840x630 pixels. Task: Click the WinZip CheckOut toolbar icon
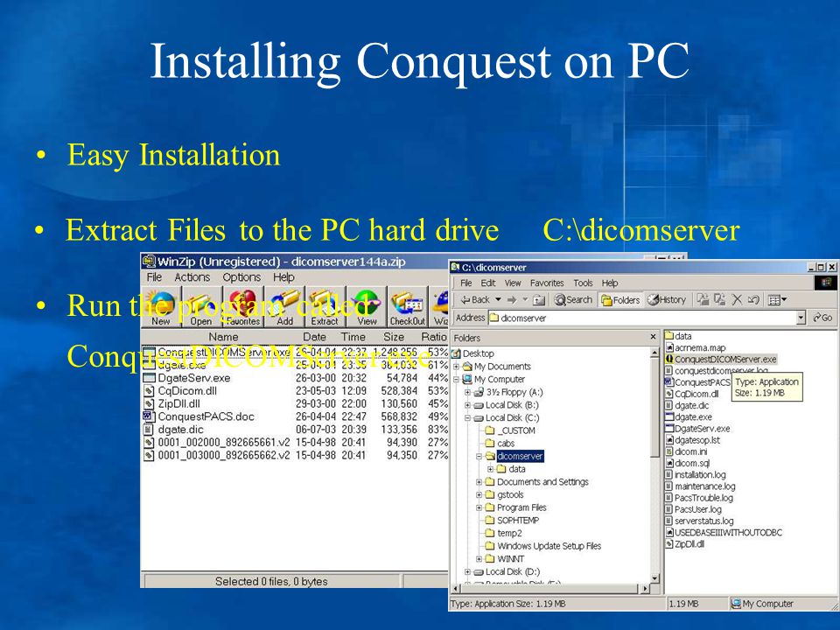tap(407, 307)
